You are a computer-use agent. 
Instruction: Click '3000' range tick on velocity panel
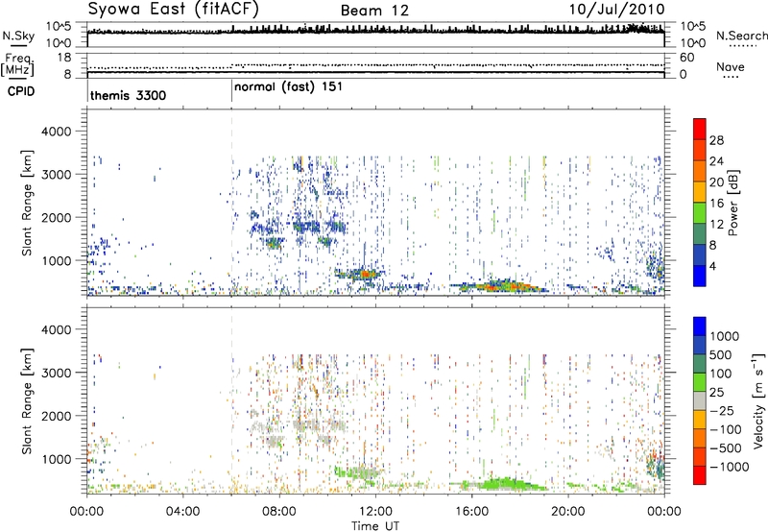tap(56, 373)
